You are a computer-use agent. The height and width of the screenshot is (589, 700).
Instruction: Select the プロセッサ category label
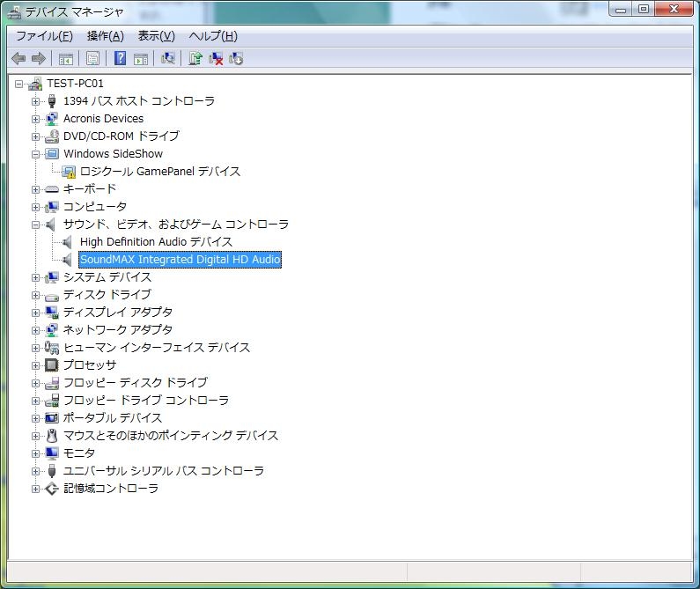[89, 365]
